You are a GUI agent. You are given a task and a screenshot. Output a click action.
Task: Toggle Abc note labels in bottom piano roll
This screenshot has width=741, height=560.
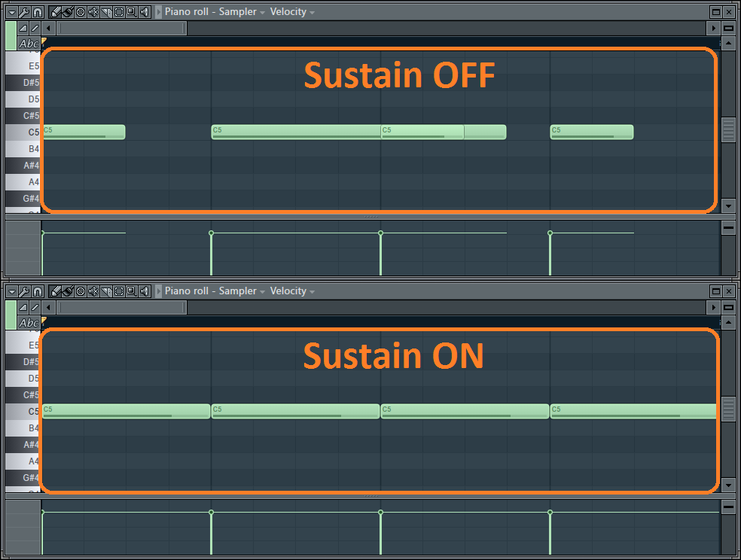[x=29, y=323]
